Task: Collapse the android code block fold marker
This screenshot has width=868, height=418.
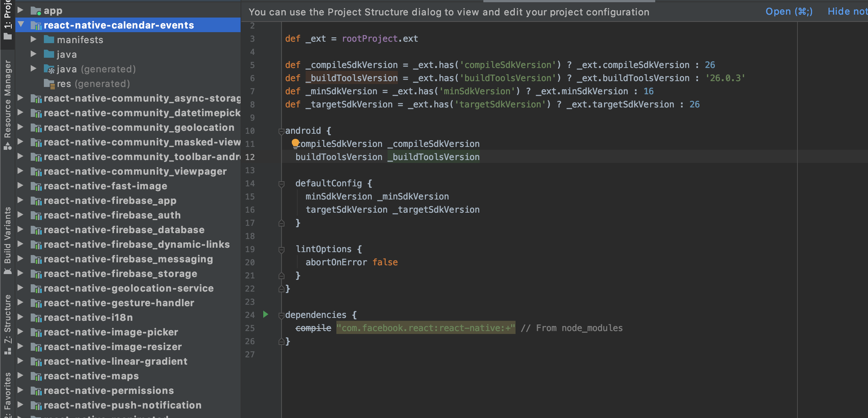Action: coord(281,131)
